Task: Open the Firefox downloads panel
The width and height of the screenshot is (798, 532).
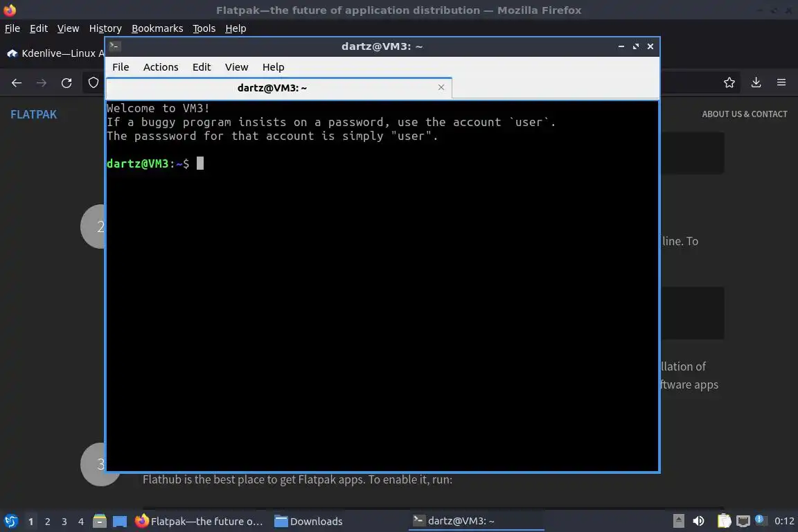Action: [756, 82]
